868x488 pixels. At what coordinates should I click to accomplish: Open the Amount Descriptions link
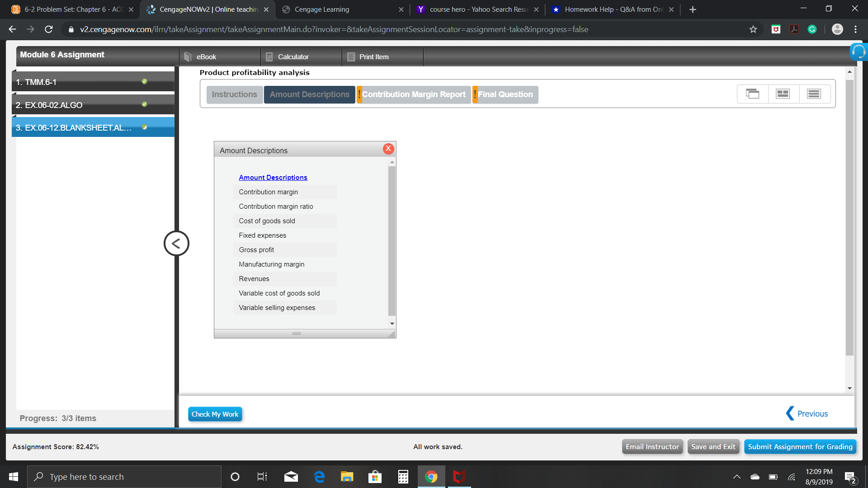(273, 177)
